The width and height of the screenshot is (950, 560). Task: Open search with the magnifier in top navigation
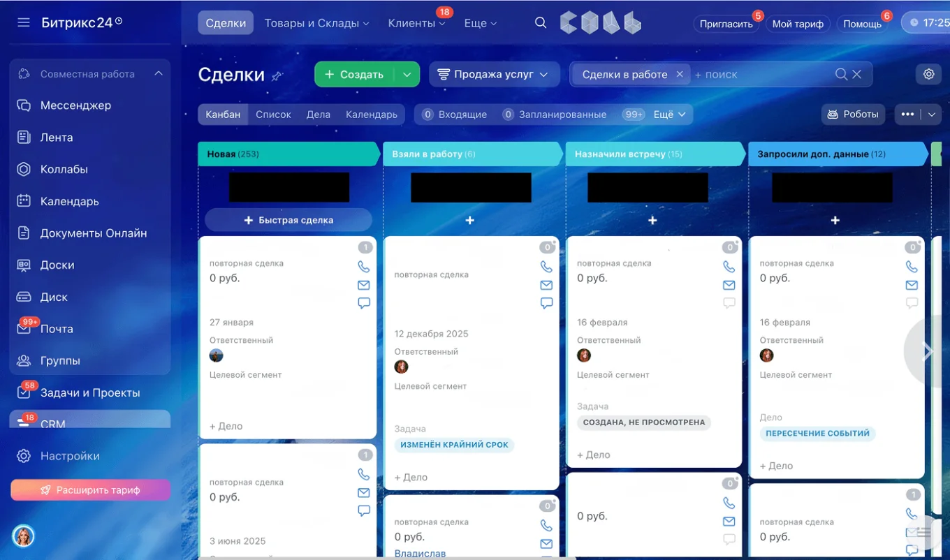pos(540,22)
